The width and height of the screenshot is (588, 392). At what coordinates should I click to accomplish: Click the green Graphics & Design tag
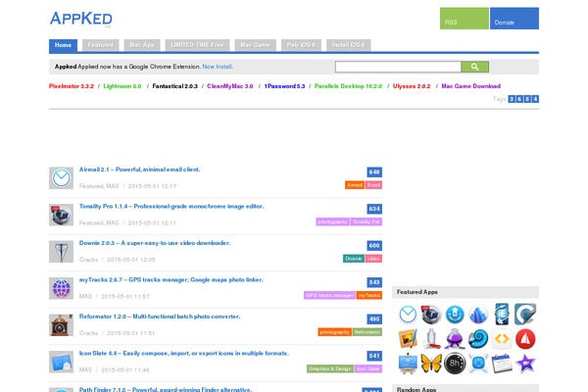click(x=330, y=368)
